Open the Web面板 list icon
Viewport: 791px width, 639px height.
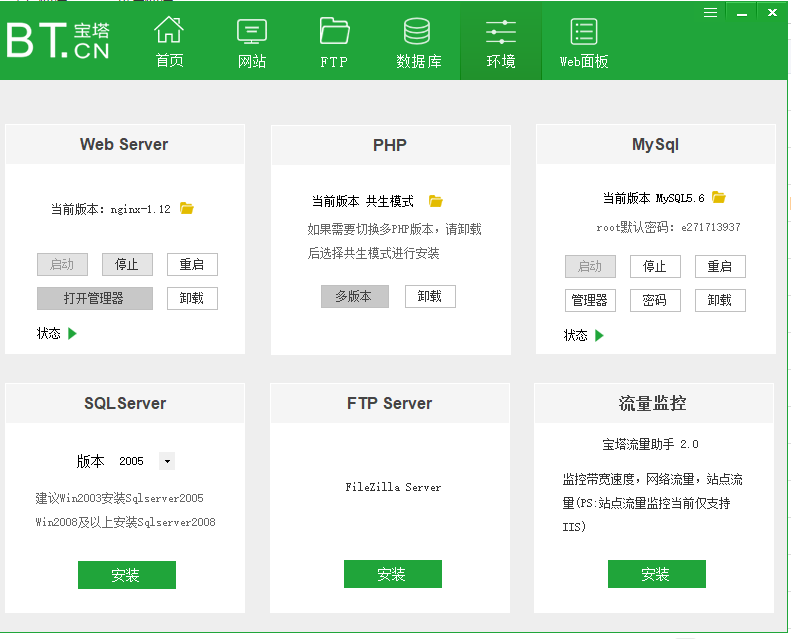[x=584, y=31]
